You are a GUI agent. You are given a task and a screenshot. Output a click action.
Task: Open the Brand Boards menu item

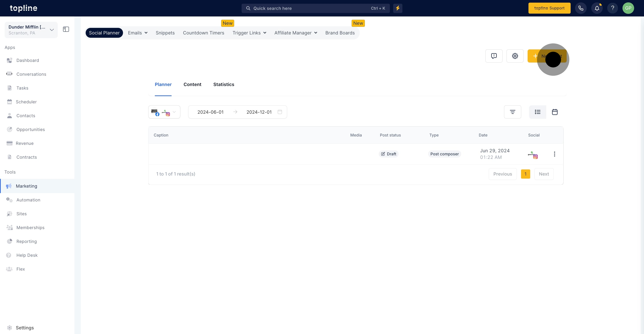pos(340,33)
